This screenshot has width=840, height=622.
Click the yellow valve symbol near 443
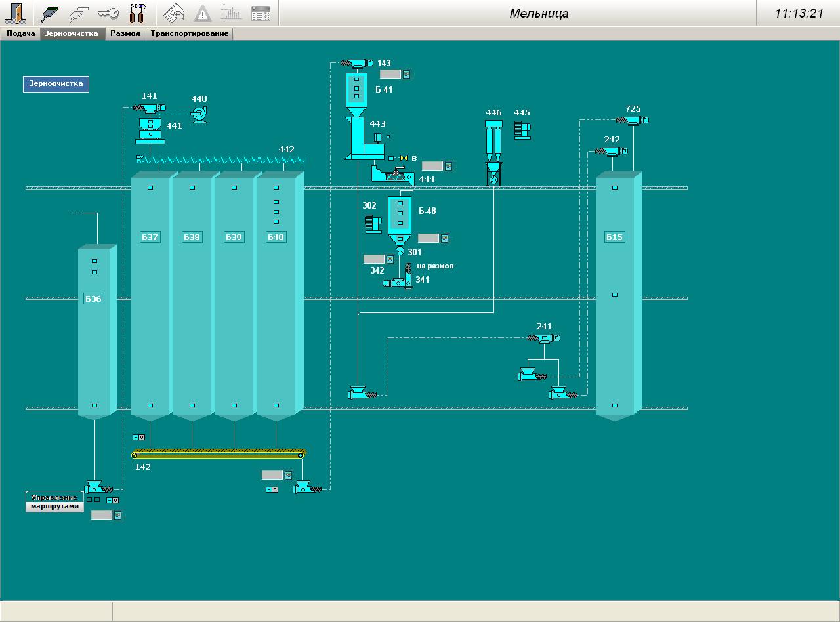[x=404, y=158]
